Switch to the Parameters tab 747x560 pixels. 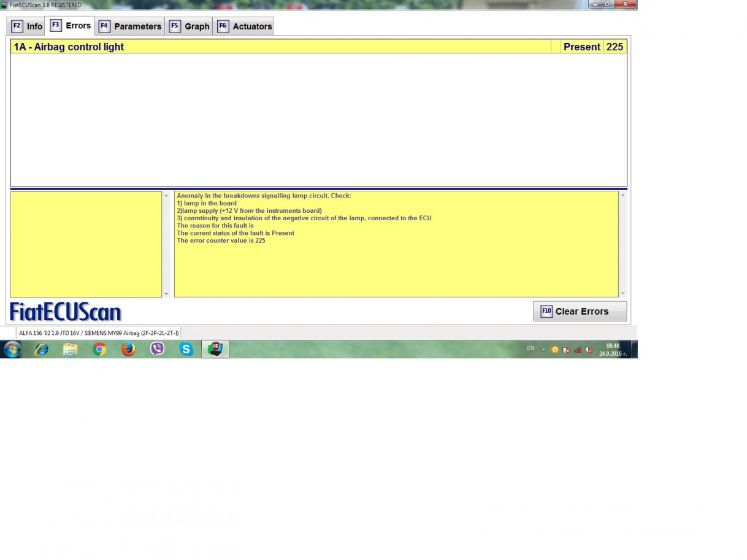130,26
